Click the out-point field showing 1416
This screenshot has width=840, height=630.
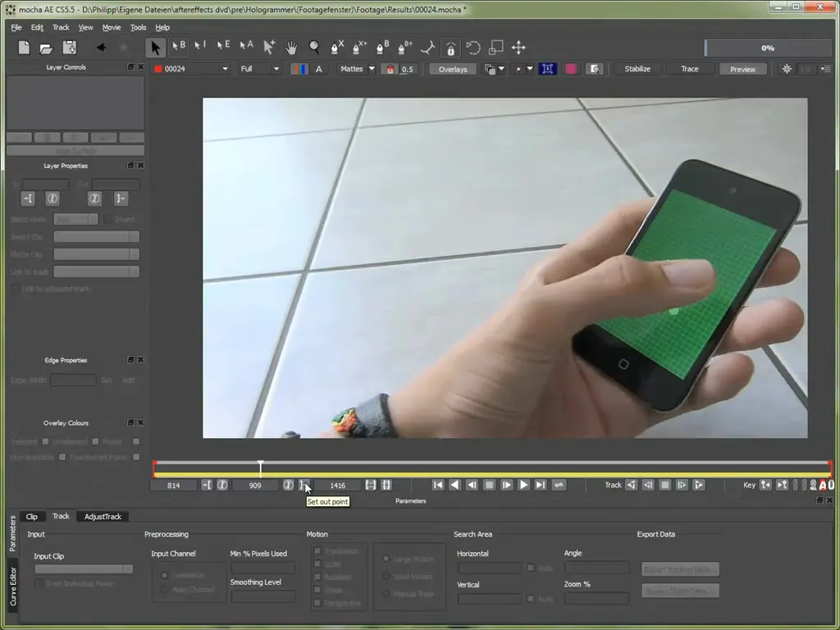[x=337, y=486]
